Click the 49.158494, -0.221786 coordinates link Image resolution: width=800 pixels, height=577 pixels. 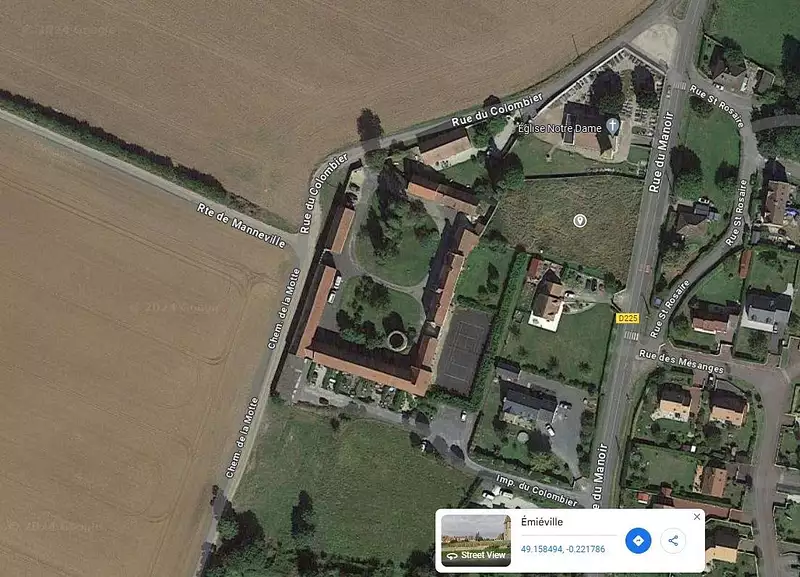click(x=563, y=549)
